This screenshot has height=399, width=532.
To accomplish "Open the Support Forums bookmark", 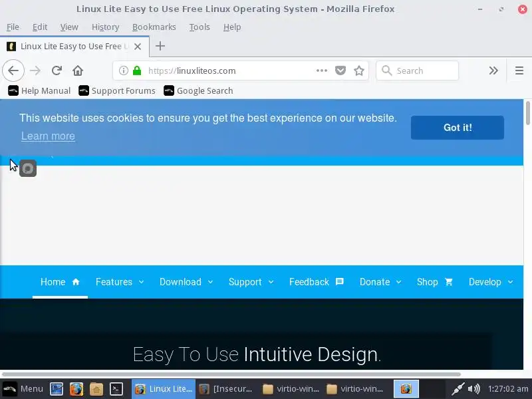I will click(x=117, y=90).
